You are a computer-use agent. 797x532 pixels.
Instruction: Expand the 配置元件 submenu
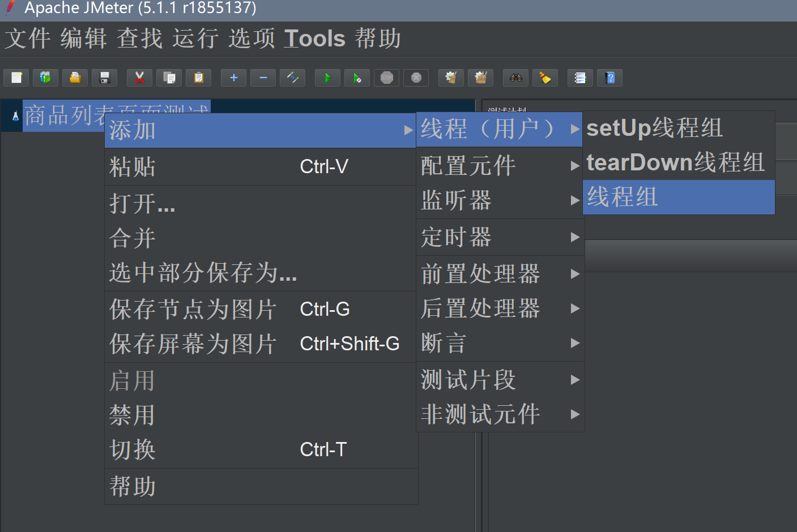click(x=500, y=166)
